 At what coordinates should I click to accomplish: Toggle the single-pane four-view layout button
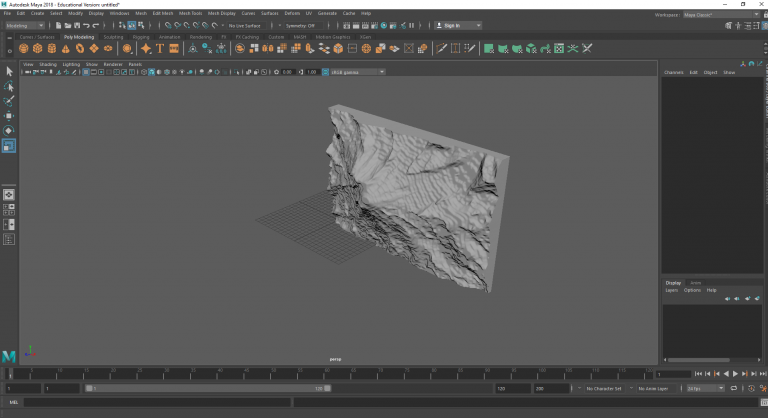(x=9, y=194)
